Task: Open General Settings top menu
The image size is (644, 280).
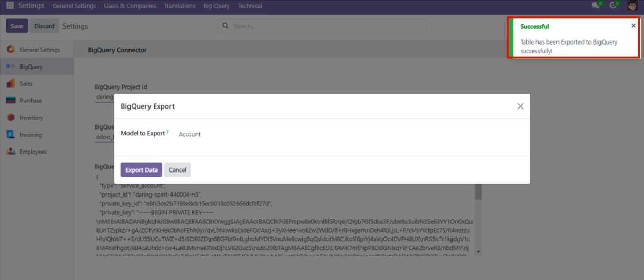Action: [74, 6]
